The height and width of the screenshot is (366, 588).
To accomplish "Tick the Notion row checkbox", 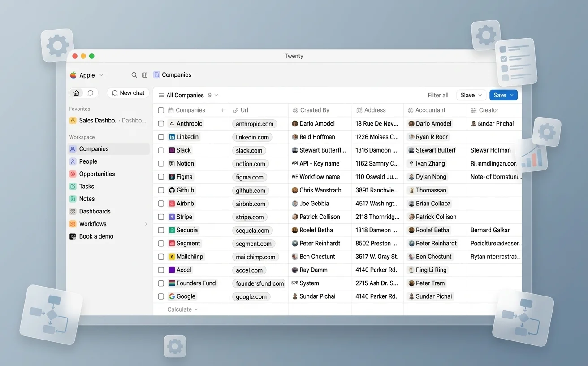I will click(x=161, y=164).
